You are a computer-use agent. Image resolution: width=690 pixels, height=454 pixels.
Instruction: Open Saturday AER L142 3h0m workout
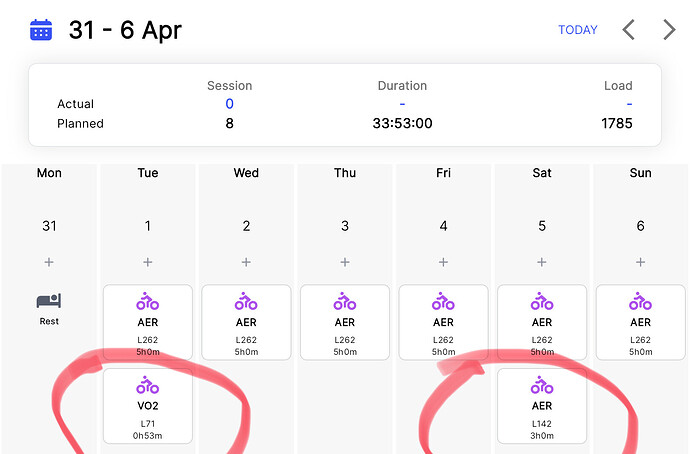coord(542,406)
